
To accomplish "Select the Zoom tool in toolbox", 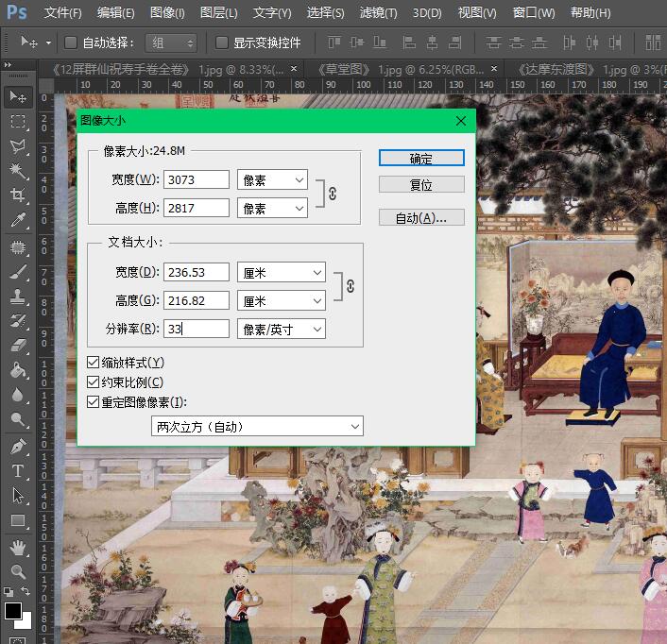I will pyautogui.click(x=18, y=572).
